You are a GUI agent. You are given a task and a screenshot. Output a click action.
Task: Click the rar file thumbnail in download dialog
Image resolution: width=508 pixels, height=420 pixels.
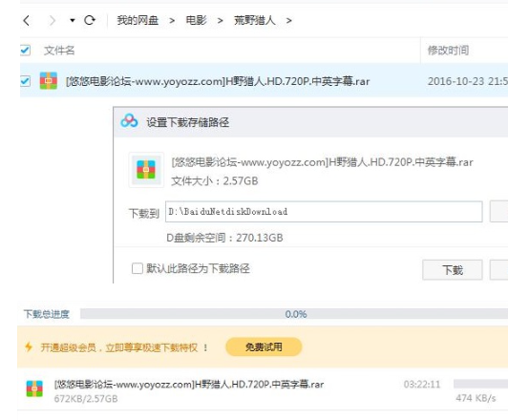click(x=146, y=170)
